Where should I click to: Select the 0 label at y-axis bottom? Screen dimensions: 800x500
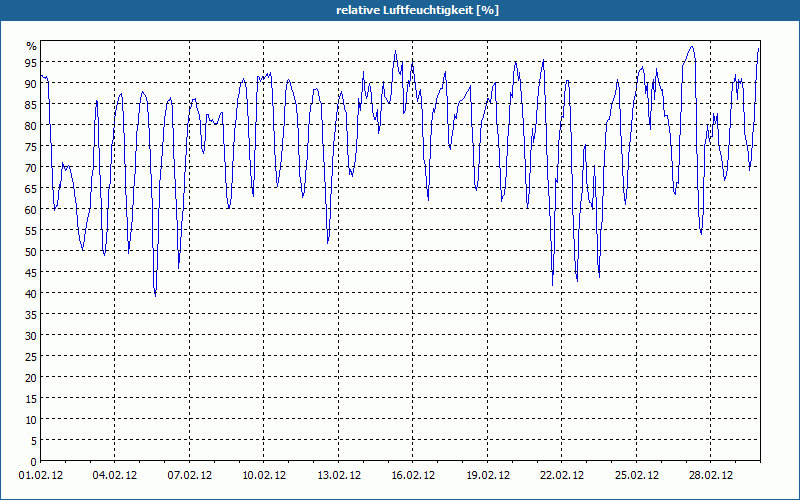(34, 462)
